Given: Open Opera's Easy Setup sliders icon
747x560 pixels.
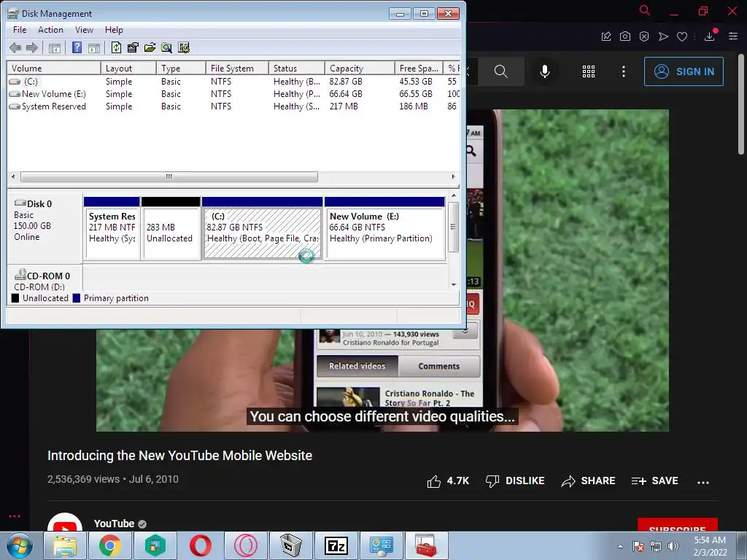Looking at the screenshot, I should [x=733, y=36].
